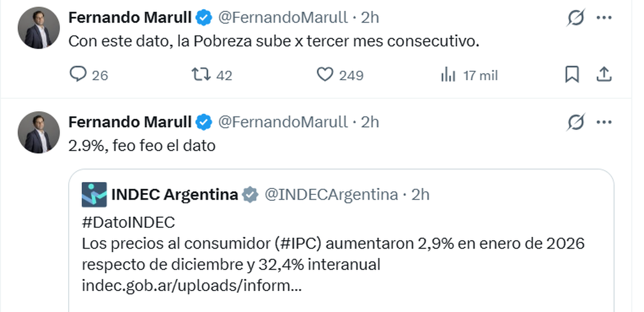Click verified badge beside INDEC Argentina
Screen dimensions: 644x312
(250, 194)
